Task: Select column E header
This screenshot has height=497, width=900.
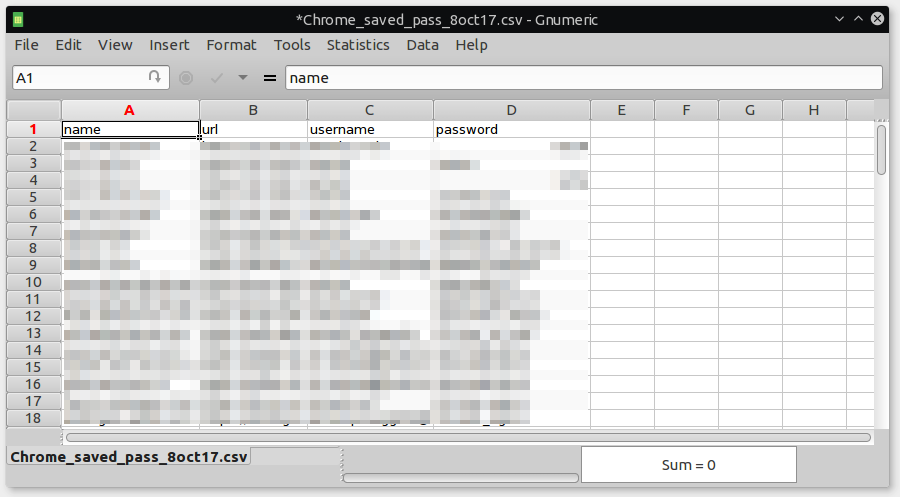Action: click(x=622, y=110)
